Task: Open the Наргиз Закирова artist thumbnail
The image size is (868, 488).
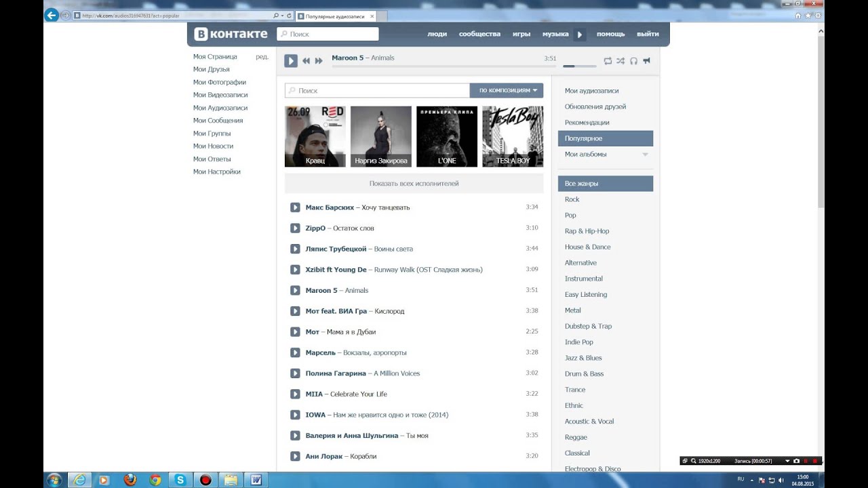Action: click(381, 136)
